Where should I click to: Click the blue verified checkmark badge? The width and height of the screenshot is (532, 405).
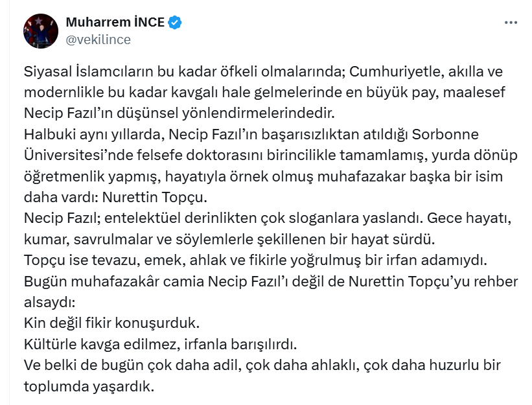coord(175,23)
